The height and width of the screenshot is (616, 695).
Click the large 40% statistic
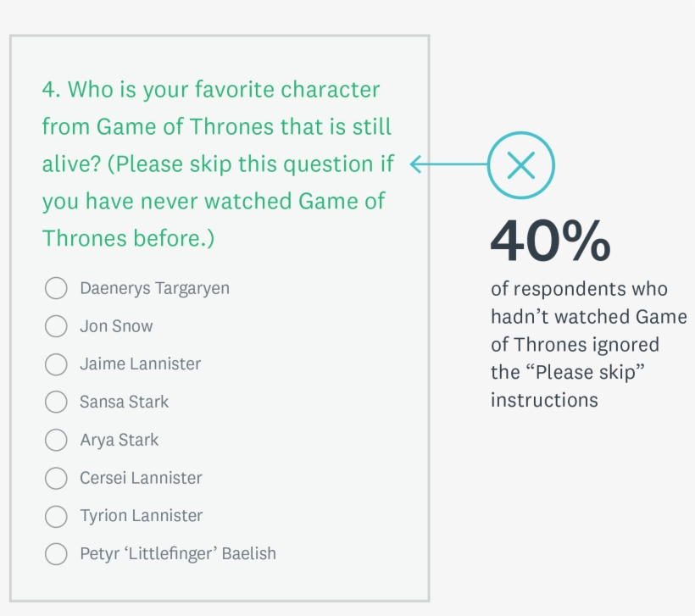[550, 241]
